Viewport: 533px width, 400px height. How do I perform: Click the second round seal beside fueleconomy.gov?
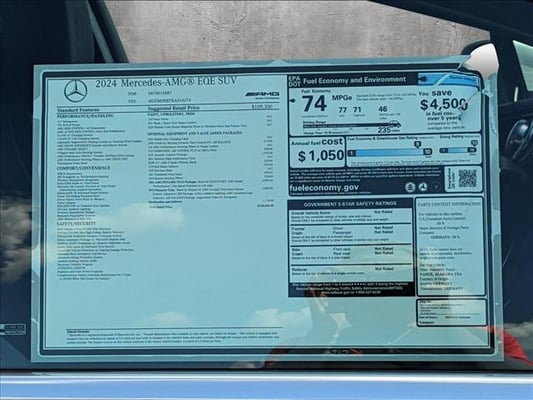click(423, 187)
